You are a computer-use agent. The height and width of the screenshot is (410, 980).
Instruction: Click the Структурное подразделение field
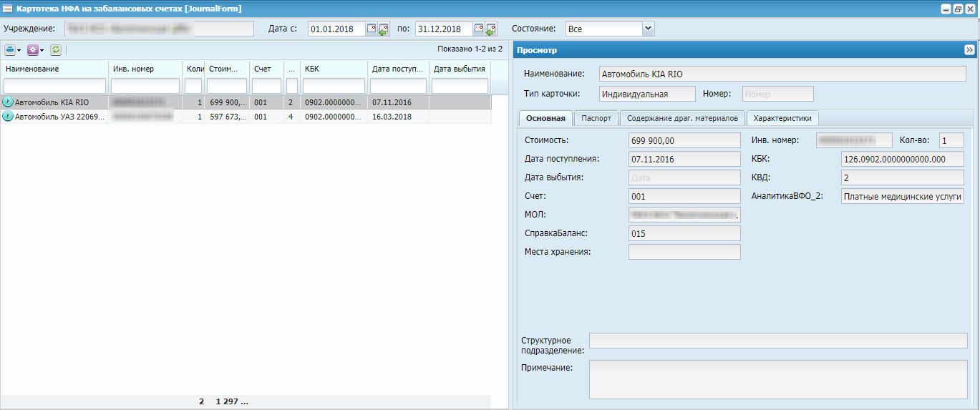click(x=778, y=341)
